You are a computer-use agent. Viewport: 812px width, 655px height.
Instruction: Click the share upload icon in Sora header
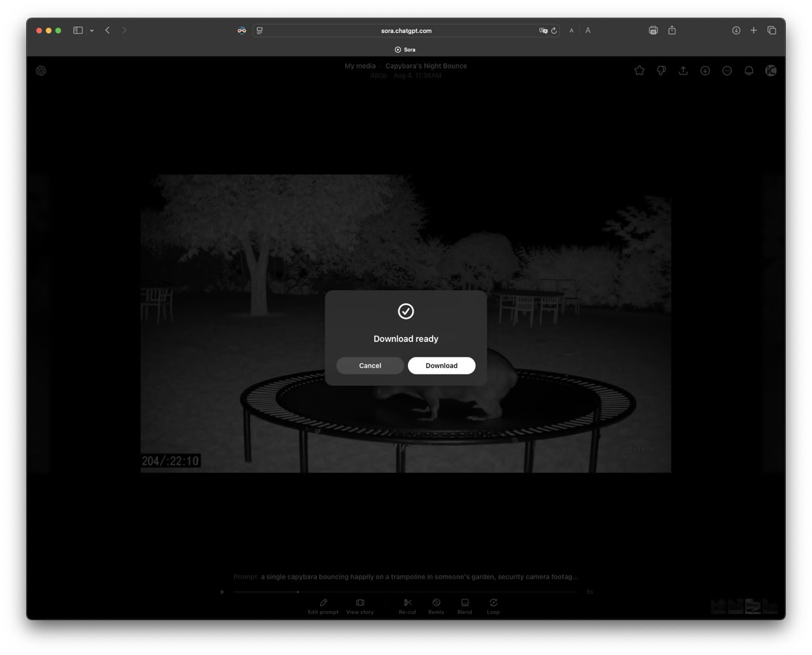[x=683, y=70]
